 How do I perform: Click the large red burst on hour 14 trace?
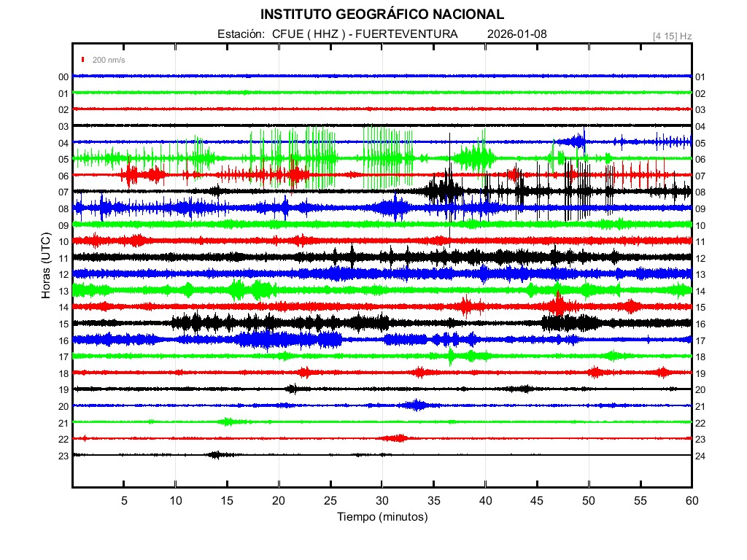(x=558, y=305)
